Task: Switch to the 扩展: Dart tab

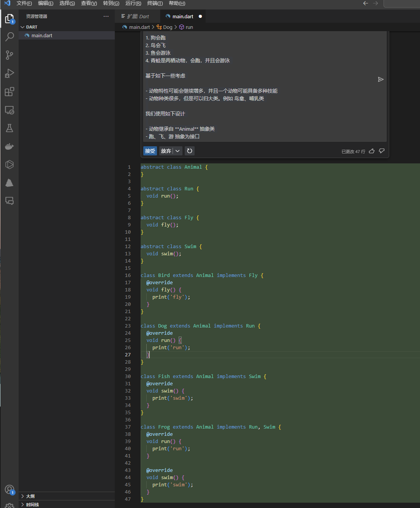Action: coord(135,16)
